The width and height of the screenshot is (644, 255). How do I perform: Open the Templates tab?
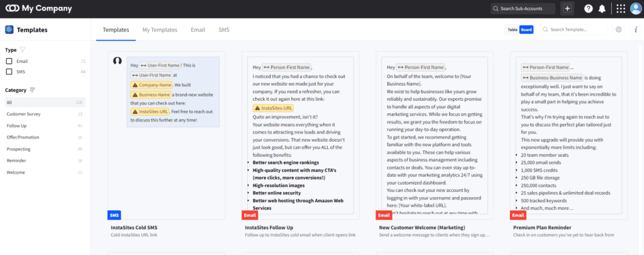click(x=116, y=30)
